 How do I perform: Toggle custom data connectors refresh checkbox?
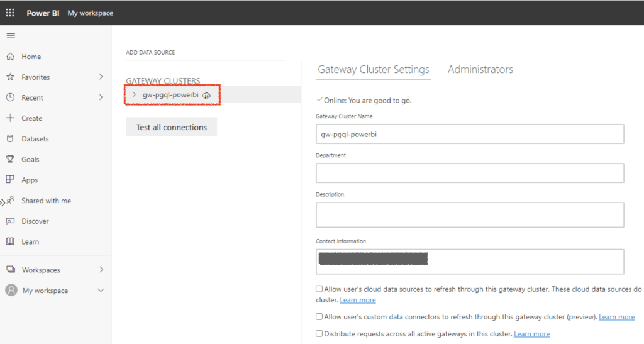[319, 317]
